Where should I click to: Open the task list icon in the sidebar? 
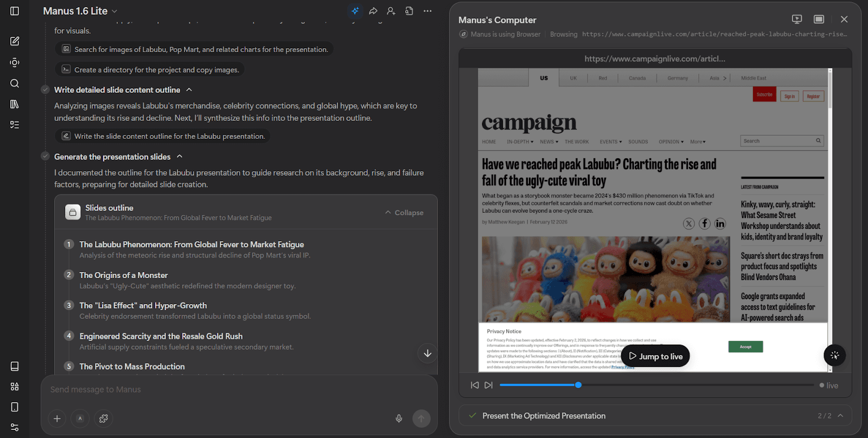[x=15, y=125]
